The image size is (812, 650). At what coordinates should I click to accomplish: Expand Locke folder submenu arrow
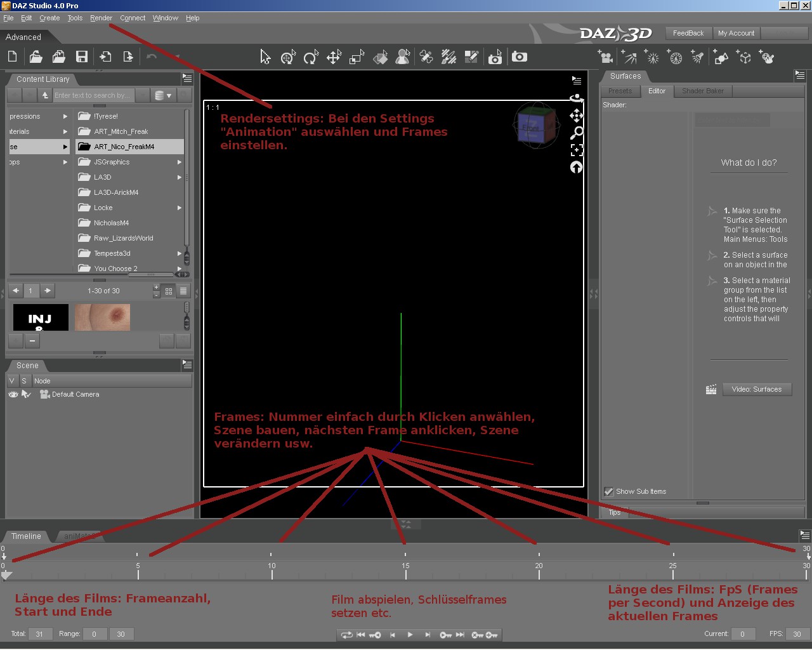180,208
